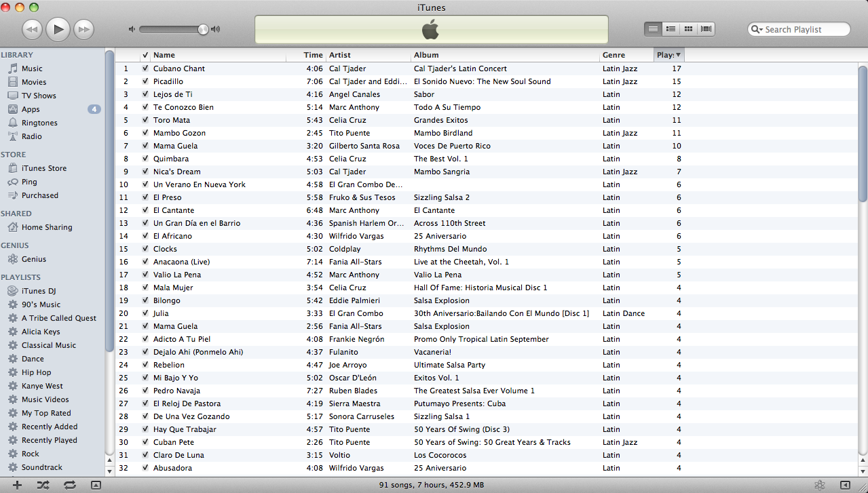Click the Play button
The height and width of the screenshot is (493, 868).
[58, 28]
